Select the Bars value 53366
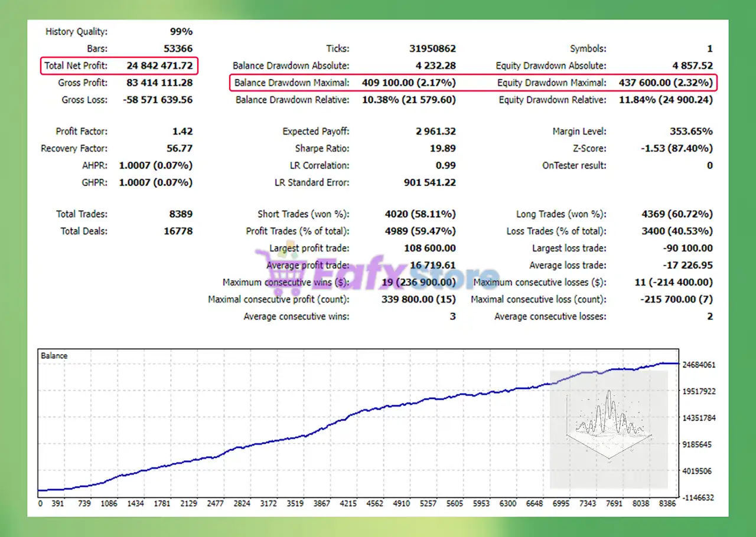The image size is (756, 537). click(x=178, y=48)
